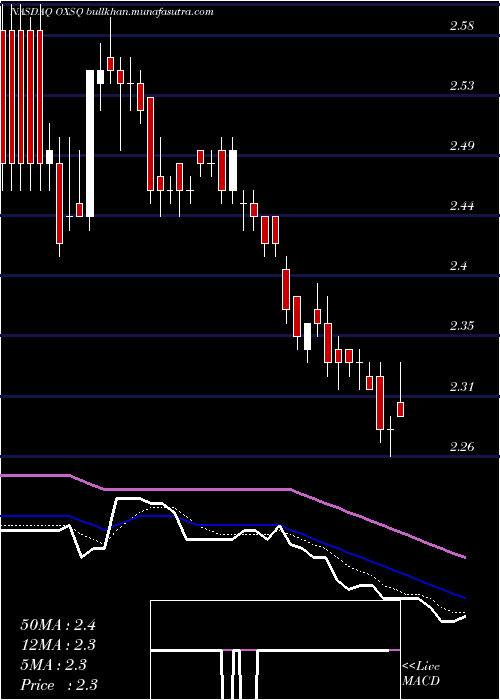Viewport: 500px width, 700px height.
Task: Click the Price : 2.3 readout
Action: tap(59, 685)
